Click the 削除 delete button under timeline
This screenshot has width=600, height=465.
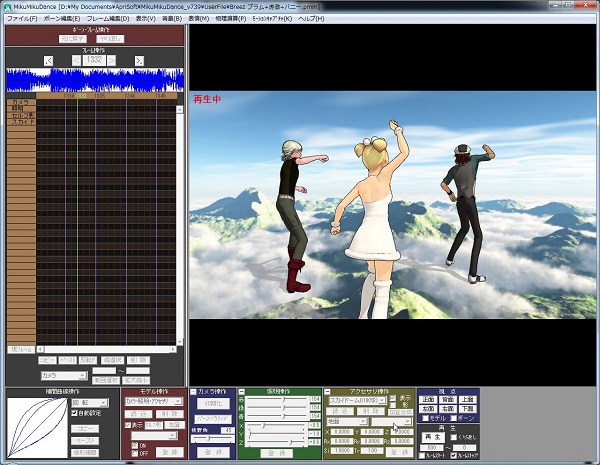point(138,360)
